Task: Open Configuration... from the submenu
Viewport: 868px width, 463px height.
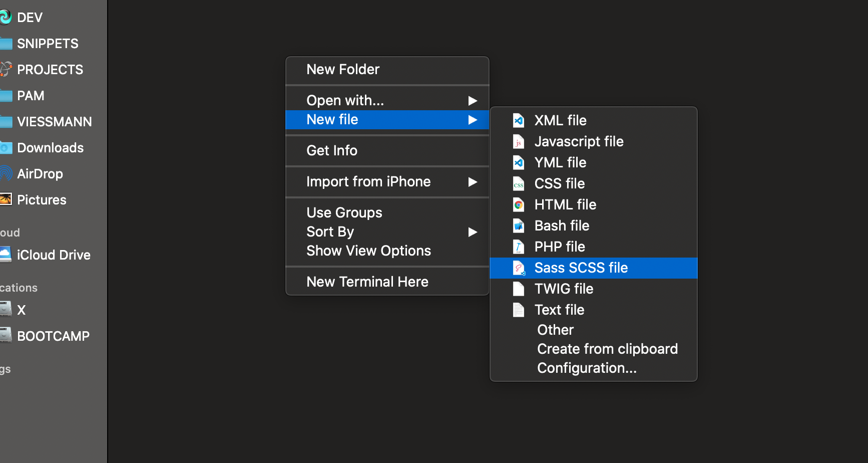Action: coord(587,368)
